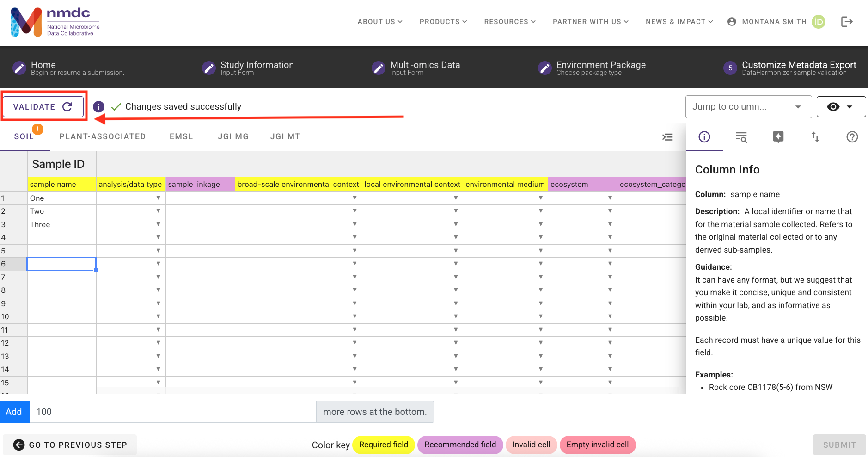The height and width of the screenshot is (457, 868).
Task: Open ecosystem dropdown in row 1
Action: pyautogui.click(x=610, y=198)
